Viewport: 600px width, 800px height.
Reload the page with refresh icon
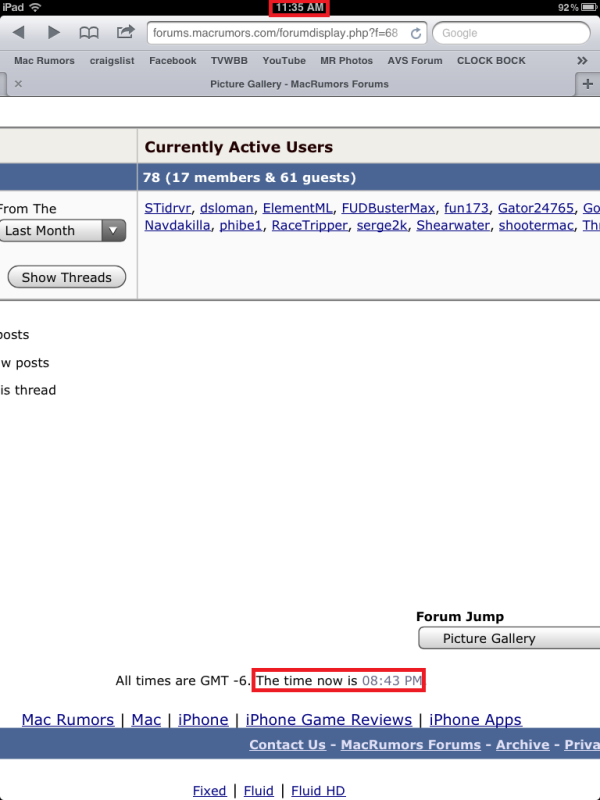tap(416, 33)
